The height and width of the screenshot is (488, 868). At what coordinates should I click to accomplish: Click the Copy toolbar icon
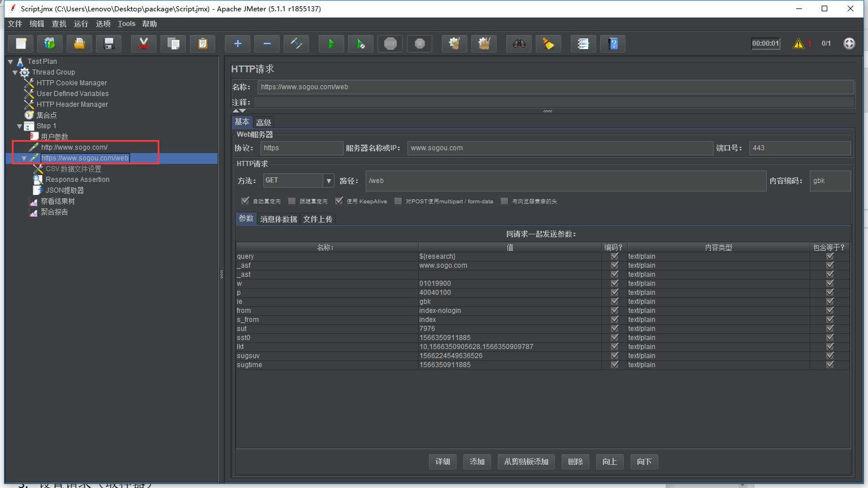173,43
